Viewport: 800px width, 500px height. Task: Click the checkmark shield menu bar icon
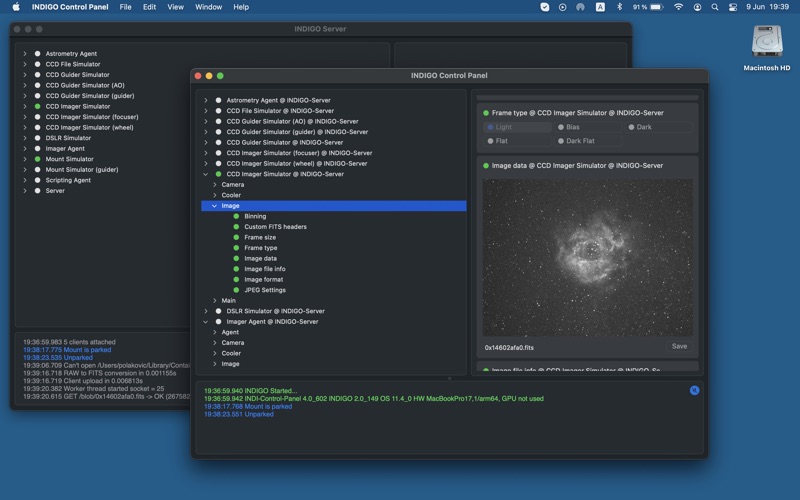544,7
